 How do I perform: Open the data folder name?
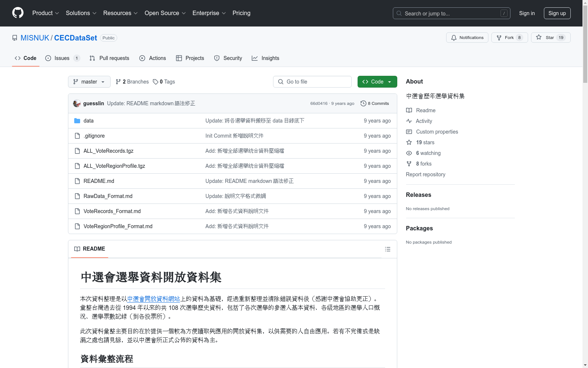(89, 121)
